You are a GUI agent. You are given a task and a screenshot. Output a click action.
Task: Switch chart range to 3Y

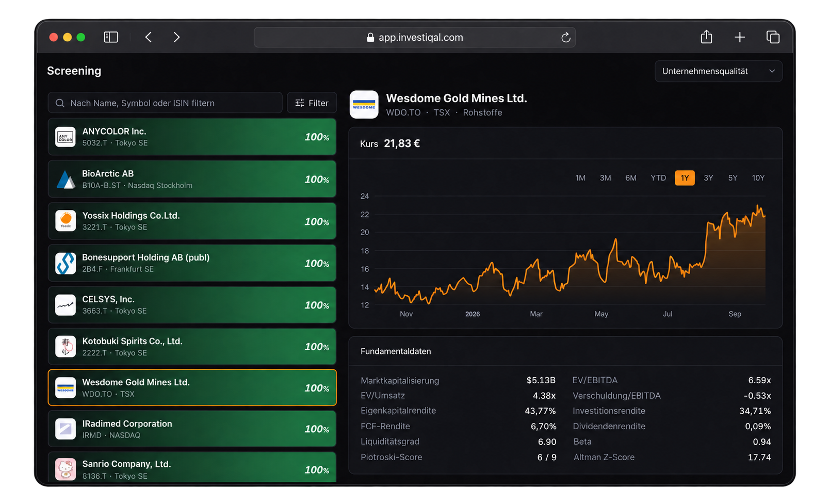coord(708,178)
